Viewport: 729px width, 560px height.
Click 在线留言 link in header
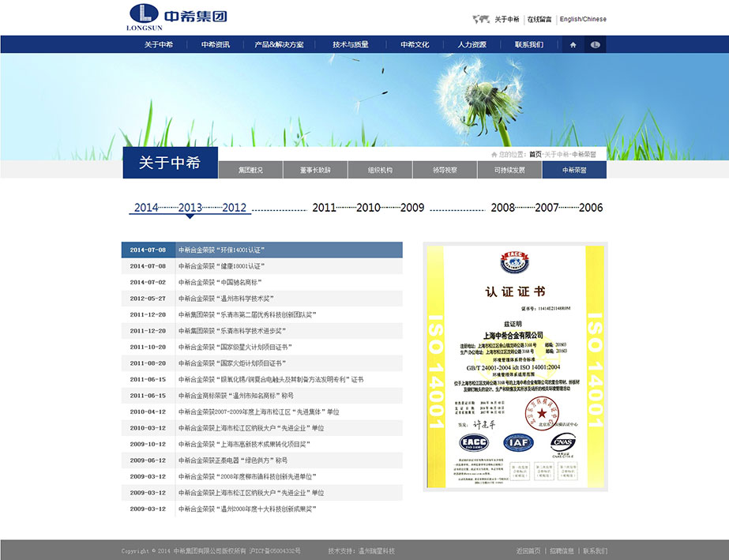539,19
